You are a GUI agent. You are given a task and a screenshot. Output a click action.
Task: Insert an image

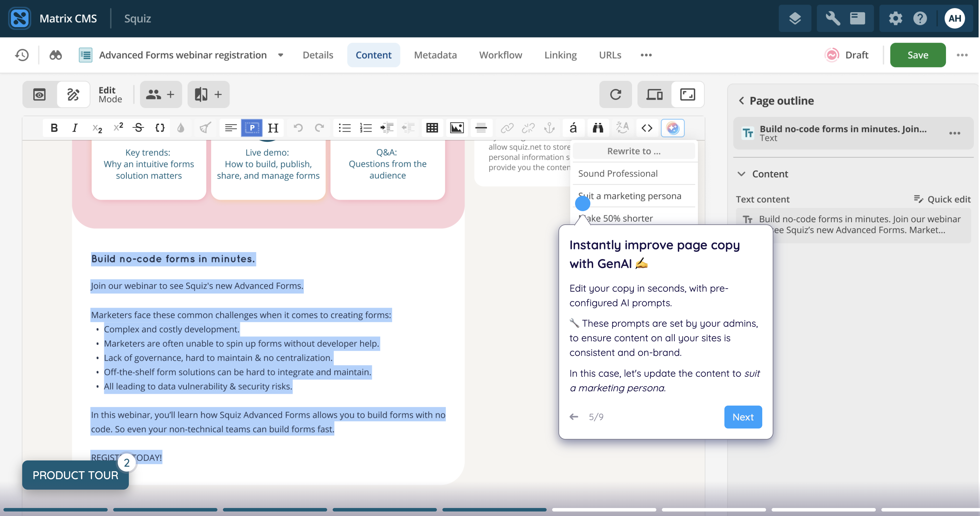[457, 128]
